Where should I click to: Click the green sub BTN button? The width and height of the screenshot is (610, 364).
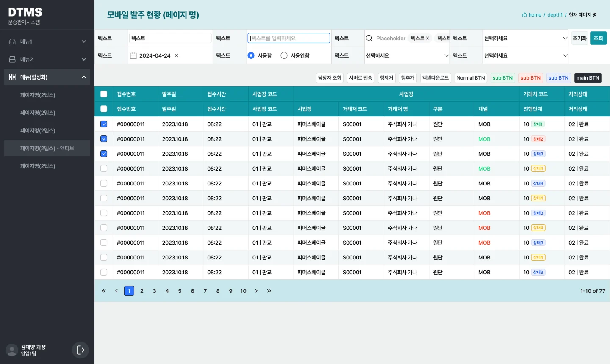(502, 78)
